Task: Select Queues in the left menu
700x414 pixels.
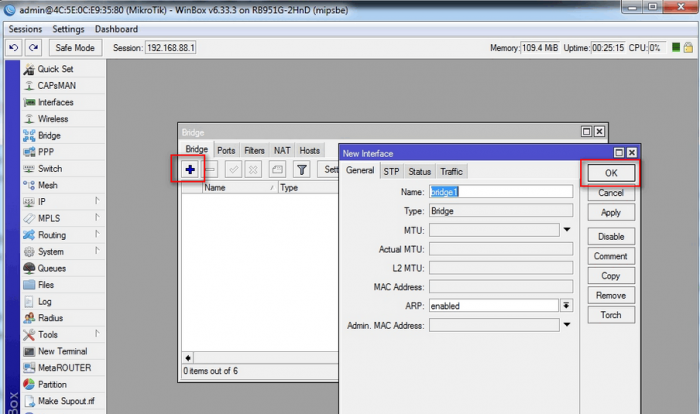Action: (52, 269)
